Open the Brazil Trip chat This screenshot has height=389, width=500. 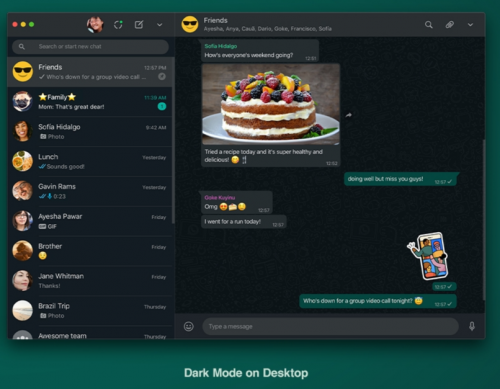(90, 311)
